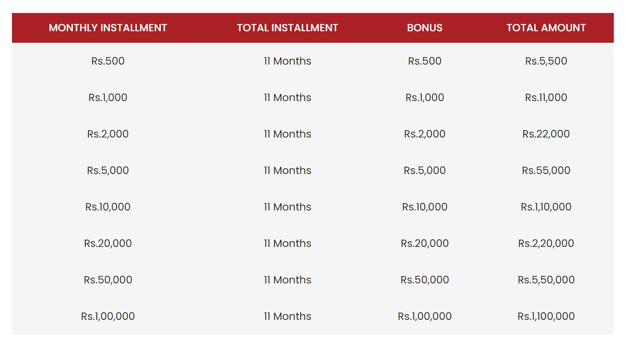Click the Rs.55,000 total amount value
Viewport: 644px width, 348px height.
(x=546, y=170)
